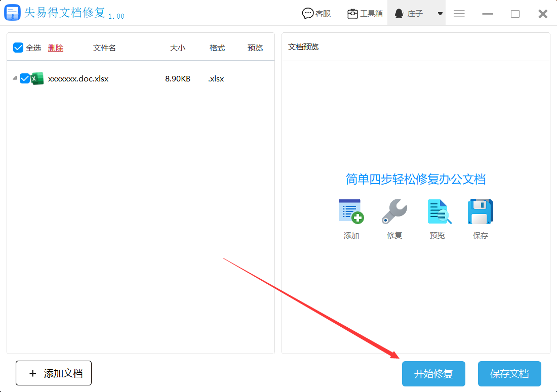Screen dimensions: 557x392
Task: Click the 预览 preview document icon
Action: [x=439, y=211]
